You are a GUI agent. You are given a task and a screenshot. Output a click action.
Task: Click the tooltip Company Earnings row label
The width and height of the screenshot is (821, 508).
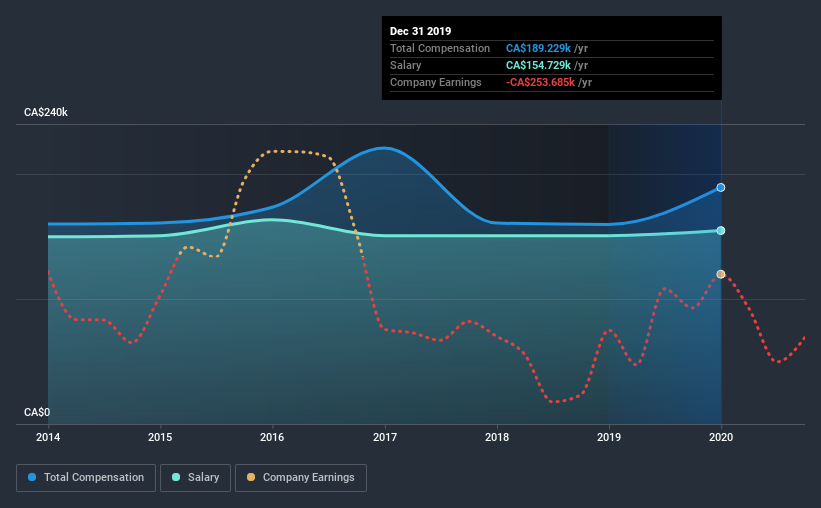coord(436,82)
